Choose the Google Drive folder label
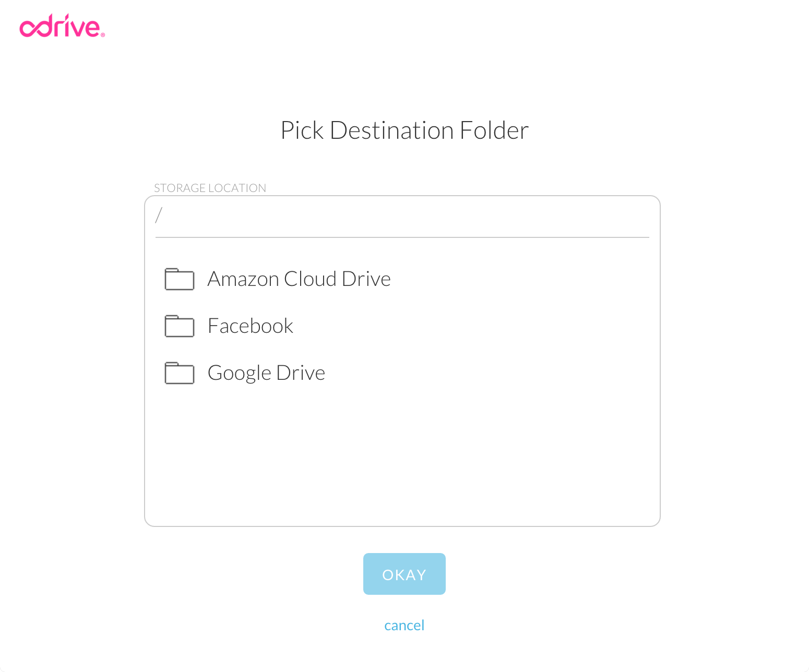This screenshot has height=672, width=809. coord(266,373)
